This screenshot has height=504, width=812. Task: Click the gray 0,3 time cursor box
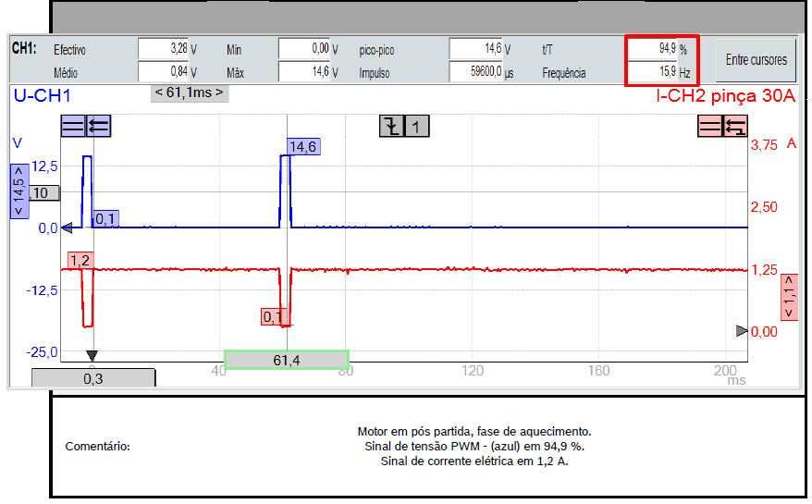[93, 377]
